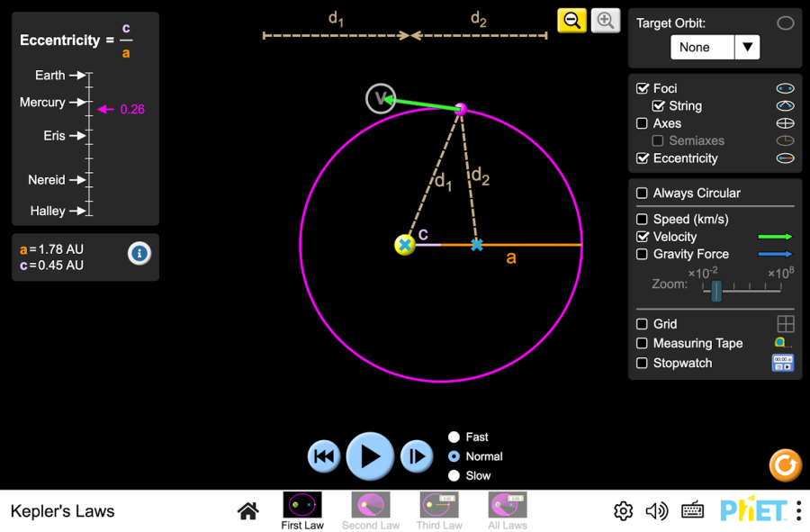Open the info button beside a and c values

pyautogui.click(x=139, y=254)
